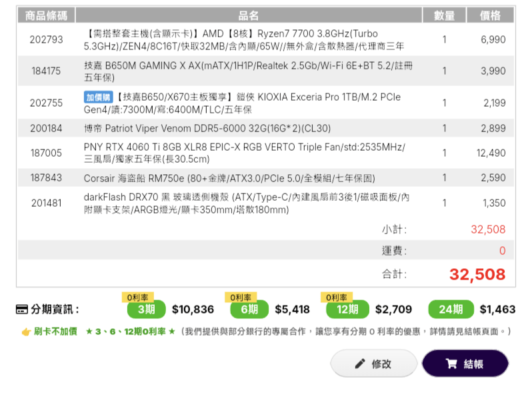This screenshot has width=532, height=393.
Task: Click the 修改 edit button
Action: coord(373,364)
